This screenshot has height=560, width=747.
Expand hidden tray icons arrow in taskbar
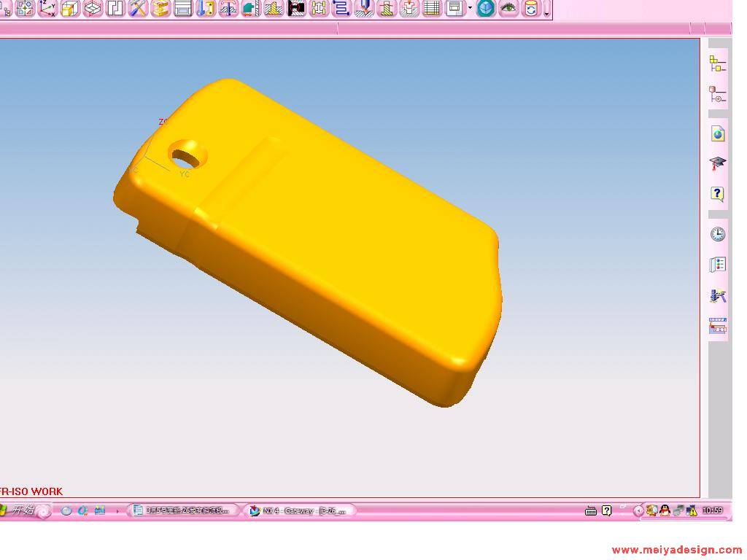click(x=638, y=511)
